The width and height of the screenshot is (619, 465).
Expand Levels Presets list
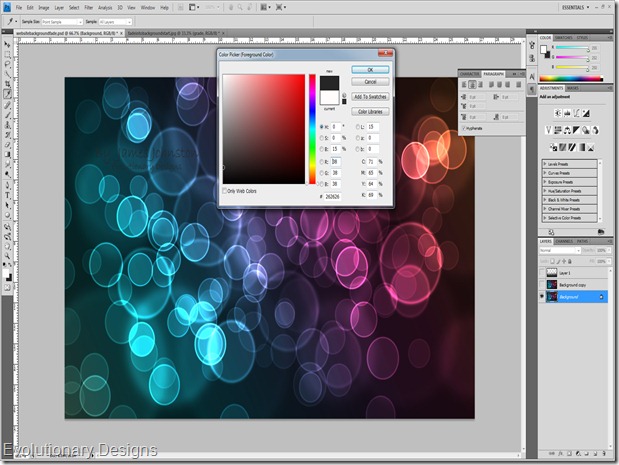546,164
